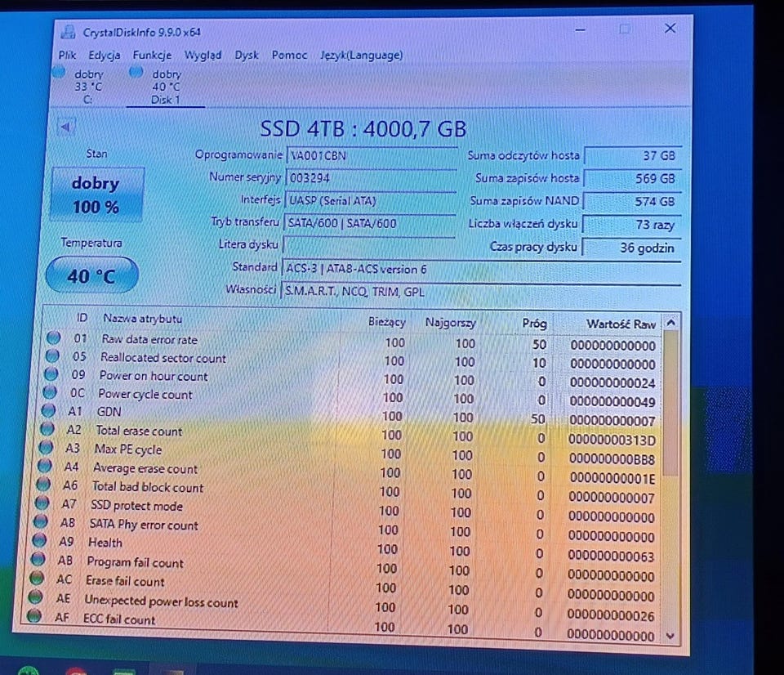Open the Wygląd menu
Viewport: 784px width, 675px height.
coord(203,55)
